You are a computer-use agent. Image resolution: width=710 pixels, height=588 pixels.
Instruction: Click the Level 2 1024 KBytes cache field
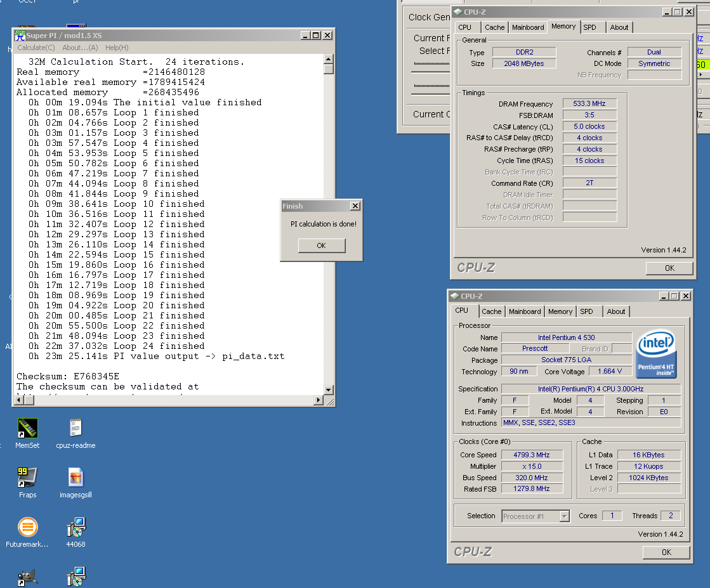tap(649, 478)
